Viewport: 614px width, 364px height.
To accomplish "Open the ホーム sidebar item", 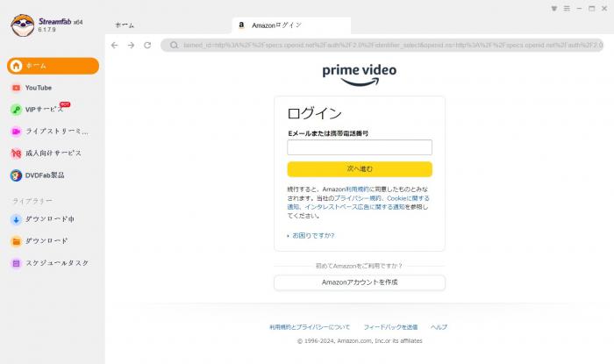I will (x=53, y=66).
